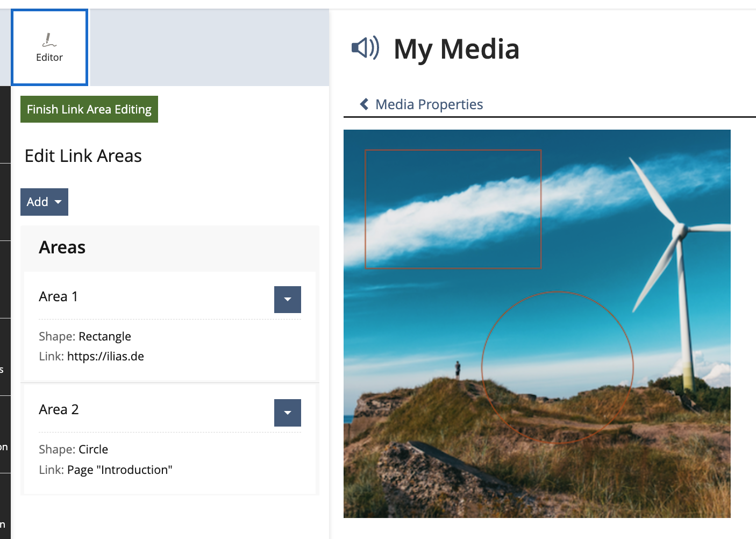This screenshot has height=539, width=756.
Task: Click the Shape: Circle text
Action: [x=74, y=449]
